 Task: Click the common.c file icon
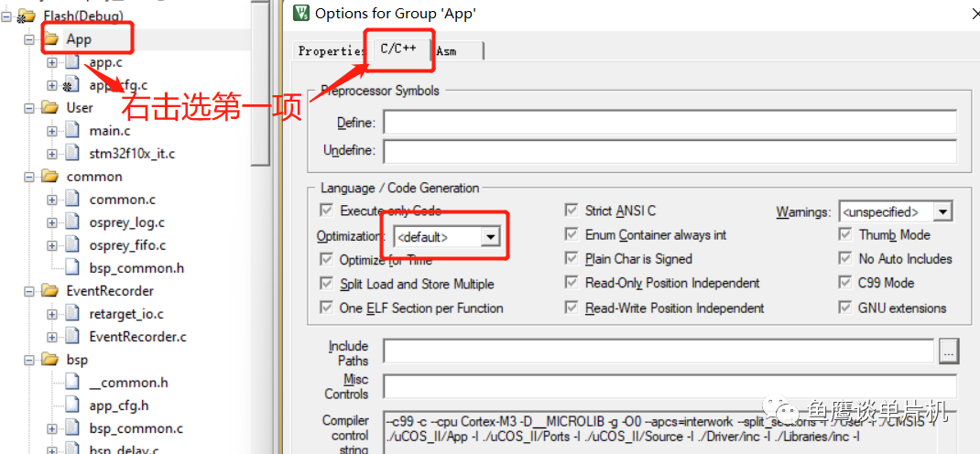coord(73,200)
